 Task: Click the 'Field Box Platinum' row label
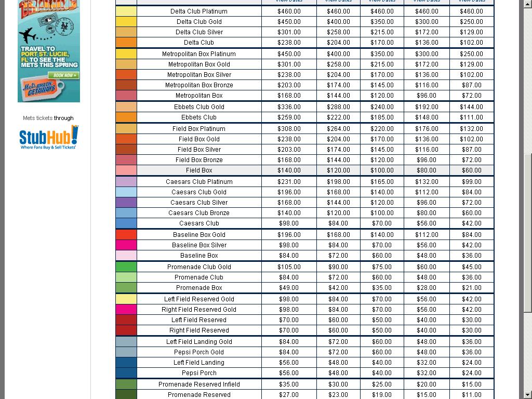[x=199, y=129]
